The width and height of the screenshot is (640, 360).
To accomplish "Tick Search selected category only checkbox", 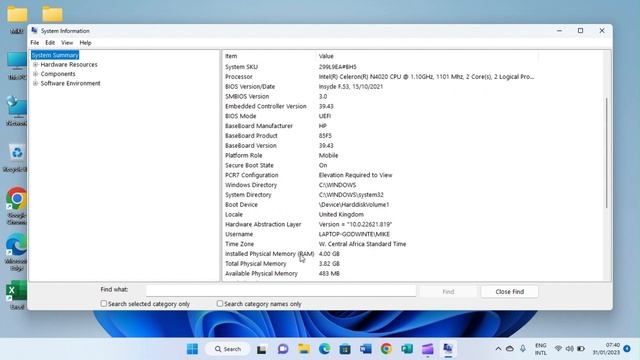I will (x=104, y=304).
